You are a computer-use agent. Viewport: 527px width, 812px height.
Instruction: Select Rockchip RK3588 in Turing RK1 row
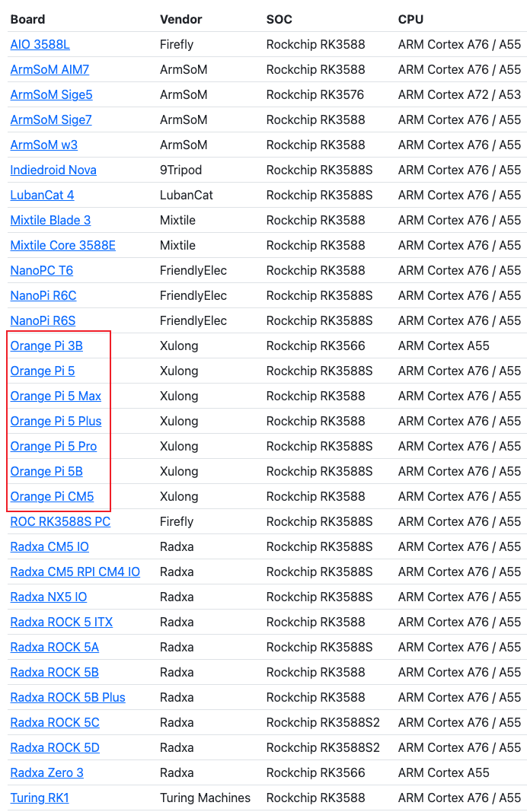[315, 798]
